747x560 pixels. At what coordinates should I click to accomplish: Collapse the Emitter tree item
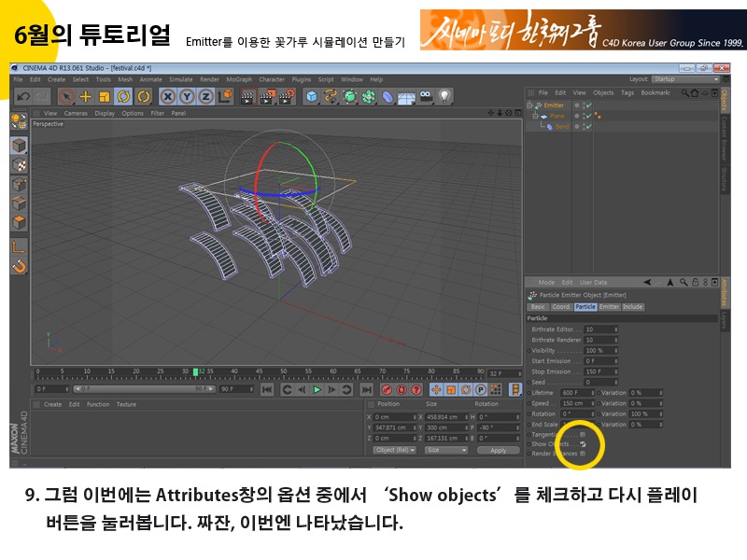click(x=529, y=105)
